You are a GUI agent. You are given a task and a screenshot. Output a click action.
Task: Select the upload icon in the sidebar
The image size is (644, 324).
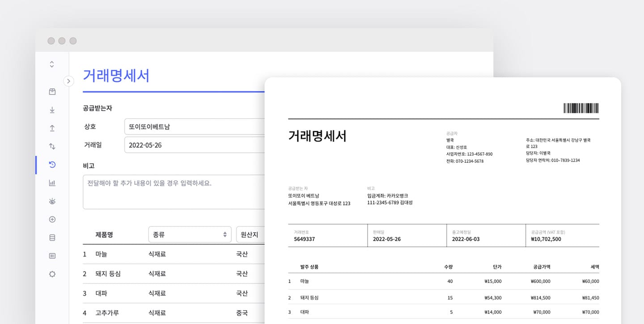(52, 128)
